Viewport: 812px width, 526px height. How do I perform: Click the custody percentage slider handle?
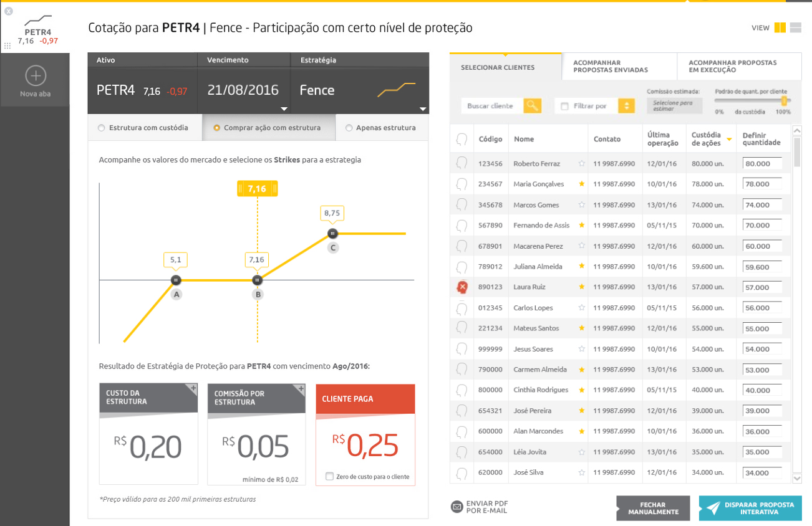[784, 101]
